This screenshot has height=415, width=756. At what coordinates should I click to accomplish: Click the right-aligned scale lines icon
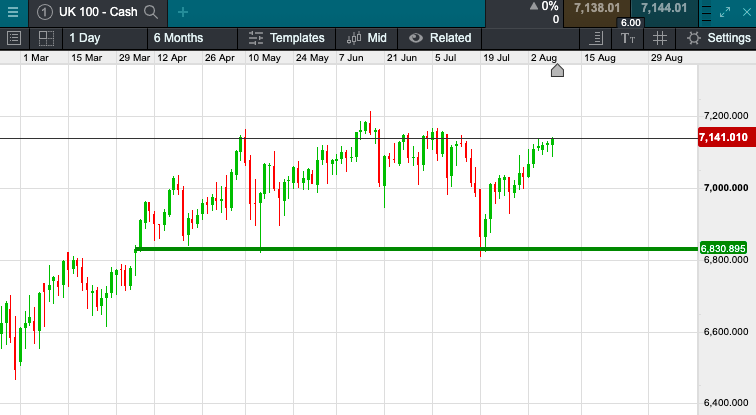tap(597, 38)
